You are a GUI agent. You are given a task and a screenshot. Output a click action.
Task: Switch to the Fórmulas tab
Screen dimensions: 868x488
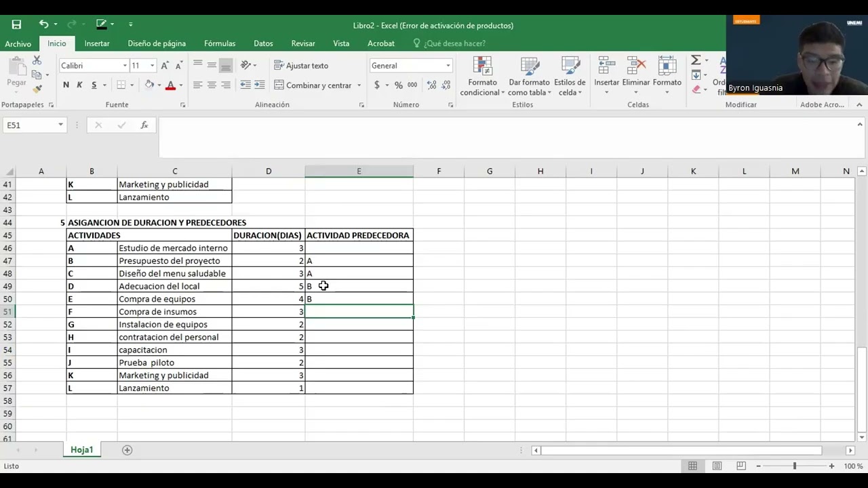pos(220,43)
